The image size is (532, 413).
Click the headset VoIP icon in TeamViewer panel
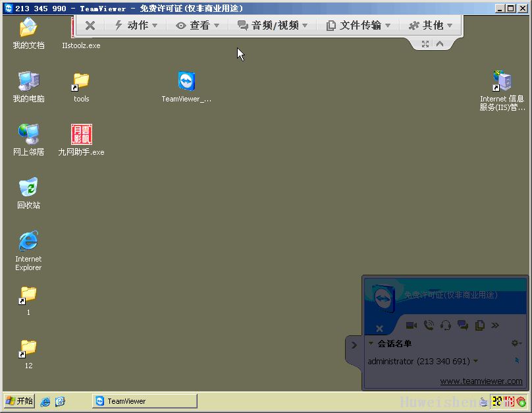click(x=446, y=325)
